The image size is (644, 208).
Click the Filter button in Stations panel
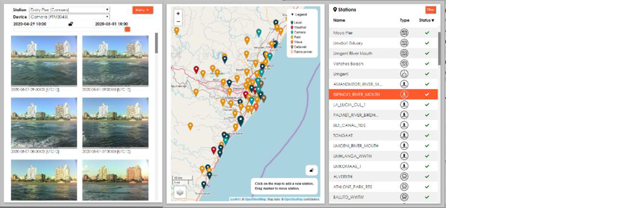pyautogui.click(x=430, y=10)
